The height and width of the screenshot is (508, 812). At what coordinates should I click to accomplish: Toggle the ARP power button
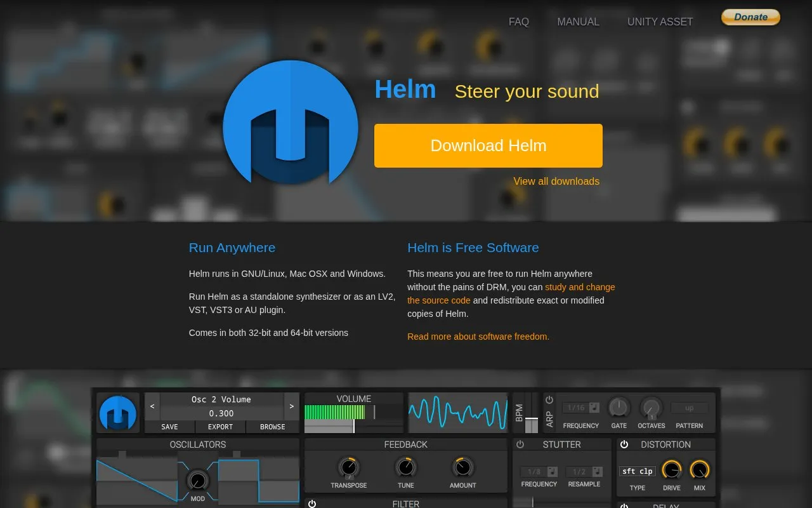[549, 400]
